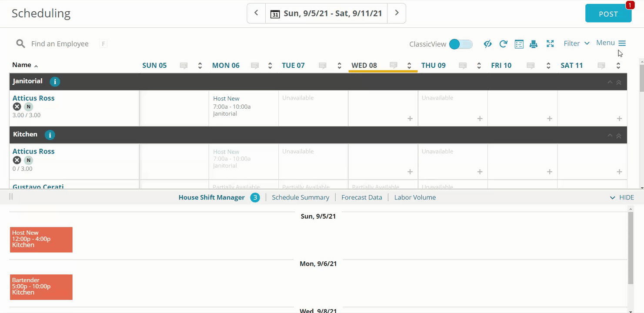Viewport: 644px width, 313px height.
Task: Switch to the Schedule Summary tab
Action: 300,197
